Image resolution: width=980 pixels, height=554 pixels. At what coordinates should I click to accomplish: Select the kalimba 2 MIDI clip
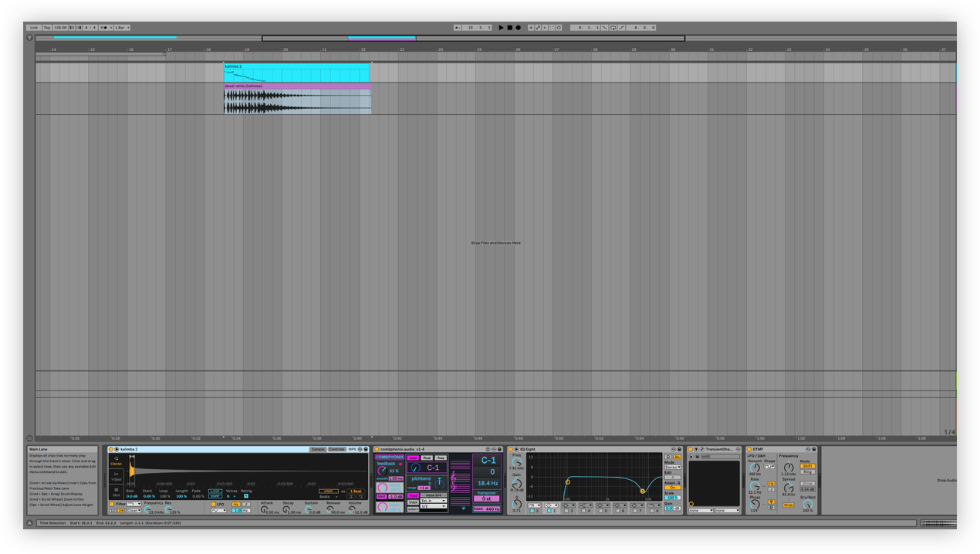pyautogui.click(x=296, y=73)
